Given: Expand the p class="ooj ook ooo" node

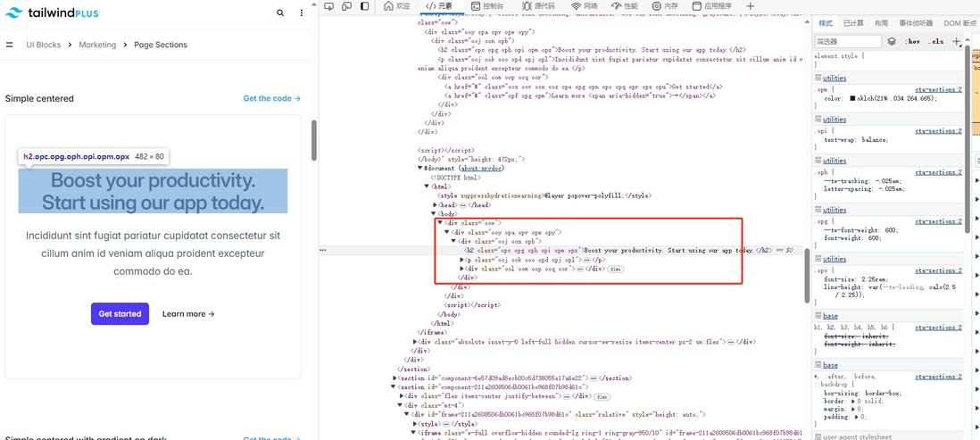Looking at the screenshot, I should click(461, 260).
